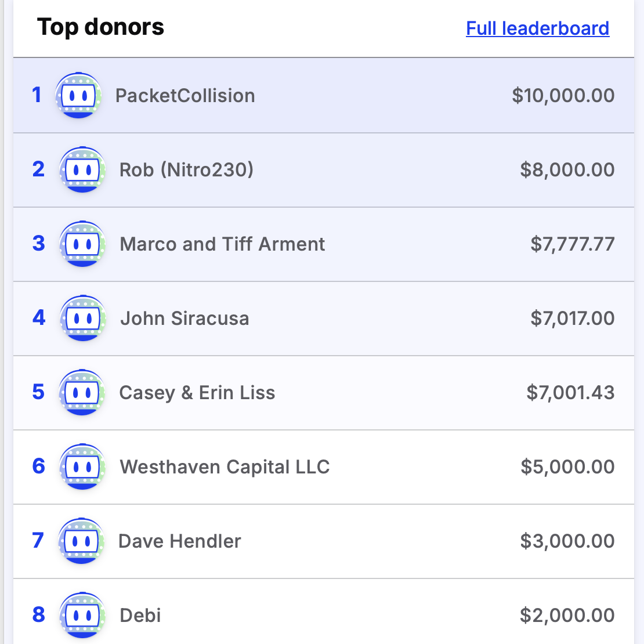Select the Dave Hendler donor name
The image size is (644, 644).
coord(179,541)
